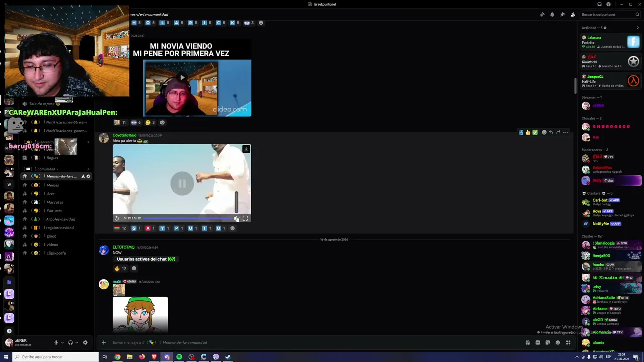Open the Arboles-navidad channel

pyautogui.click(x=55, y=219)
